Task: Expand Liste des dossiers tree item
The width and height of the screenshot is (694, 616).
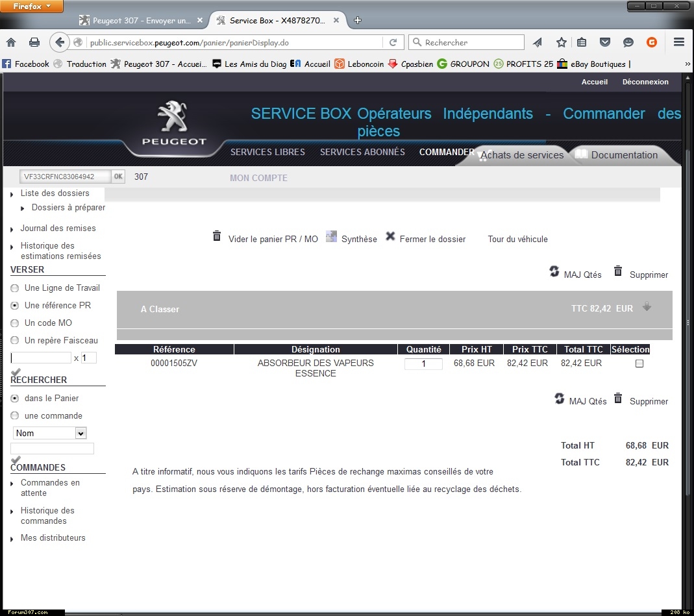Action: click(x=12, y=194)
